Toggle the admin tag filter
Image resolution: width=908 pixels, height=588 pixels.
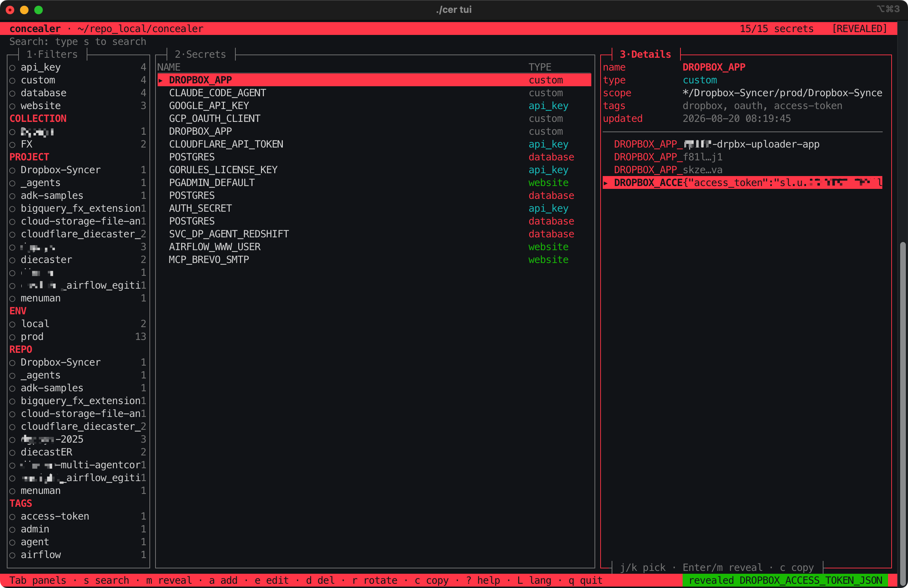point(78,529)
